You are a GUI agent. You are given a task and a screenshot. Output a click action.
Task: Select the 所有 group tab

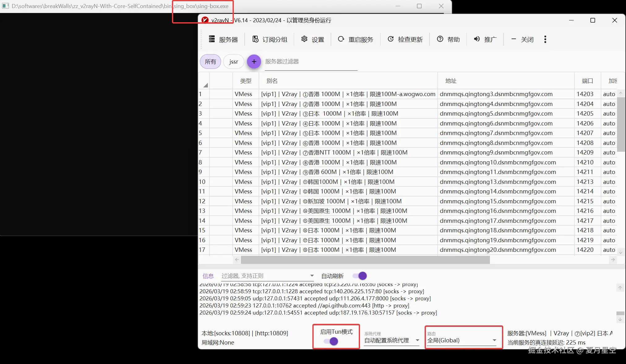point(210,61)
